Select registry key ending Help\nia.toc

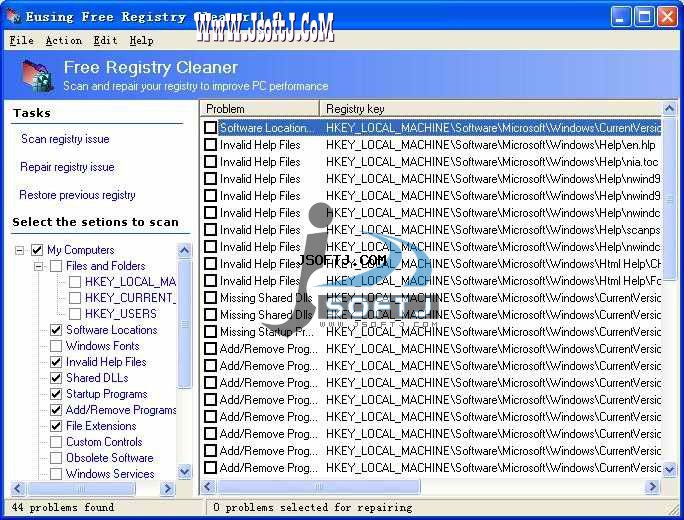coord(492,162)
